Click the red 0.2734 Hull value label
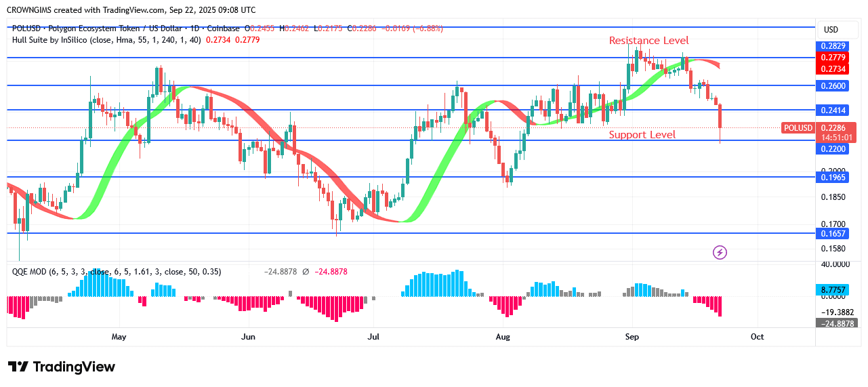Screen dimensions: 868x387 pos(833,69)
